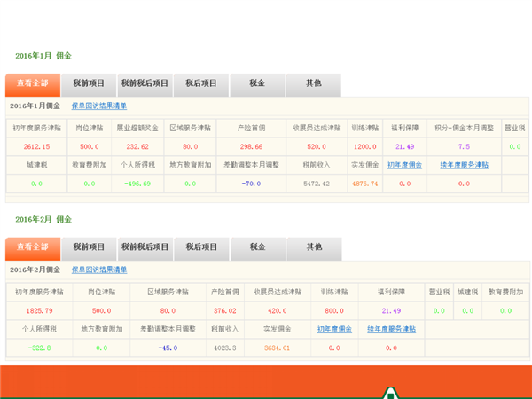Select 税金 tab in 2016年2月 section
The width and height of the screenshot is (532, 399).
(257, 246)
